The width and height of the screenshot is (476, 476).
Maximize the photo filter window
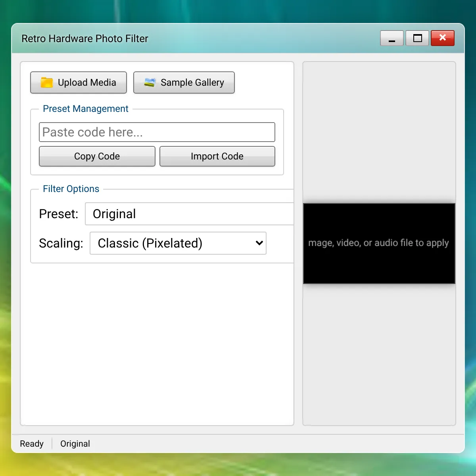click(417, 38)
